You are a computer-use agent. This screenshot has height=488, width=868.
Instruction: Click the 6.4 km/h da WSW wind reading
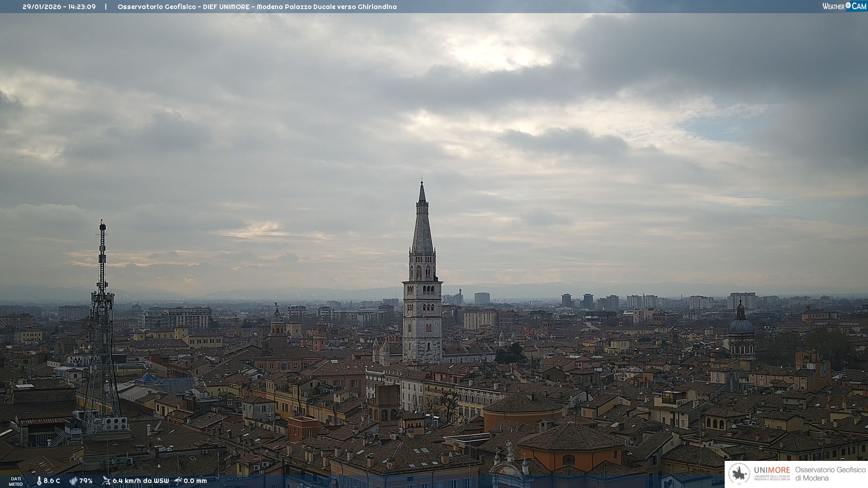pyautogui.click(x=141, y=481)
